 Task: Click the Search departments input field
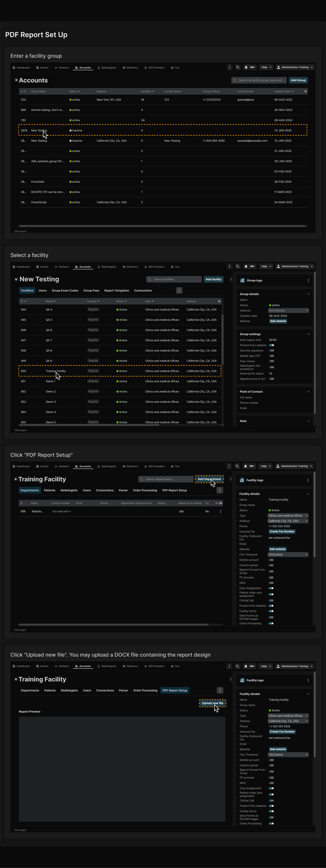(166, 479)
